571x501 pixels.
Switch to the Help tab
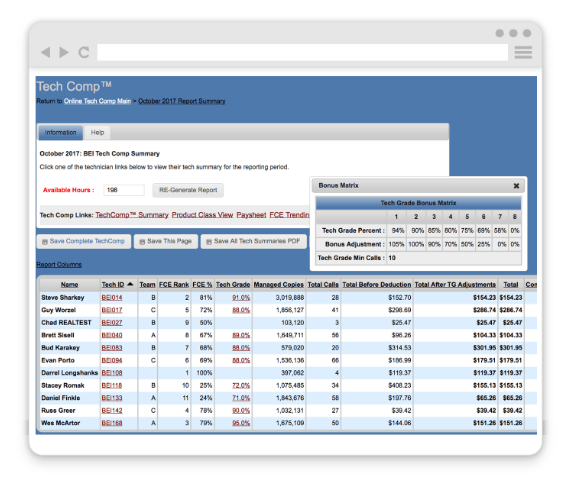coord(97,133)
